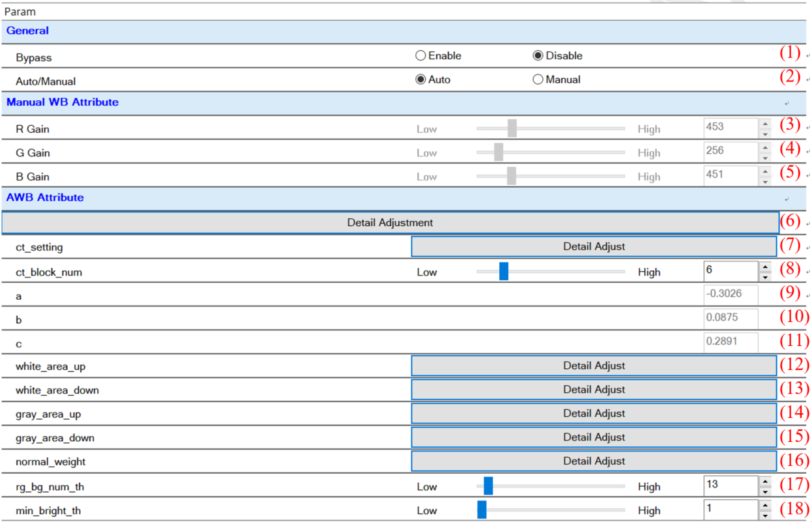Open Detail Adjust for white_area_down
This screenshot has width=812, height=522.
[594, 390]
